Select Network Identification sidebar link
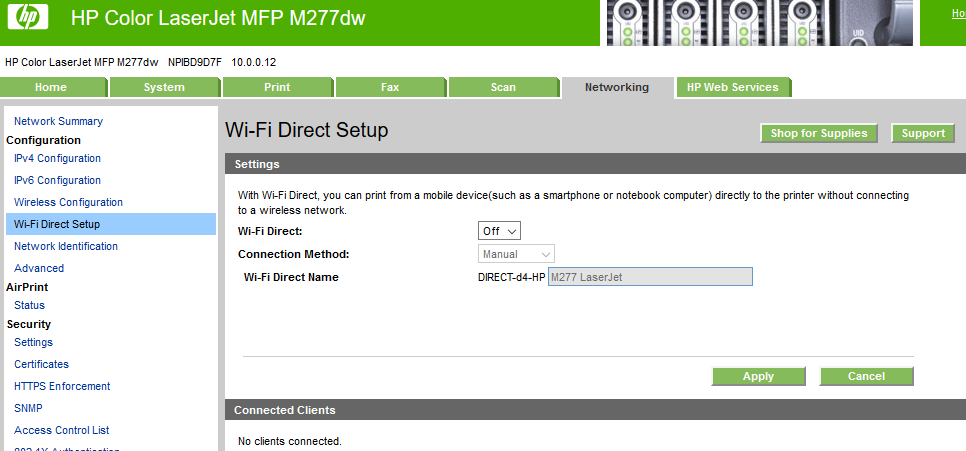Viewport: 966px width, 451px height. [x=66, y=246]
